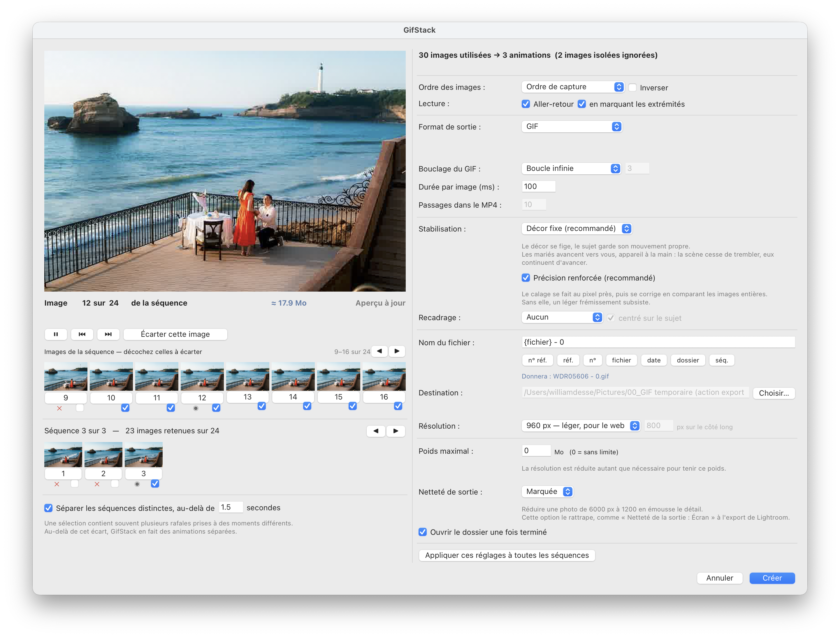Pause the sequence playback
840x638 pixels.
tap(56, 334)
